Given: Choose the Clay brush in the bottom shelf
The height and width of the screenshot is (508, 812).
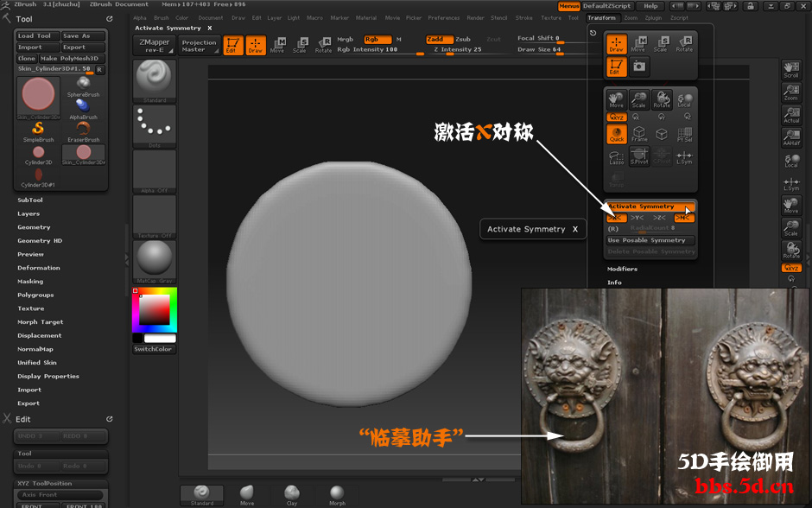Looking at the screenshot, I should [292, 495].
